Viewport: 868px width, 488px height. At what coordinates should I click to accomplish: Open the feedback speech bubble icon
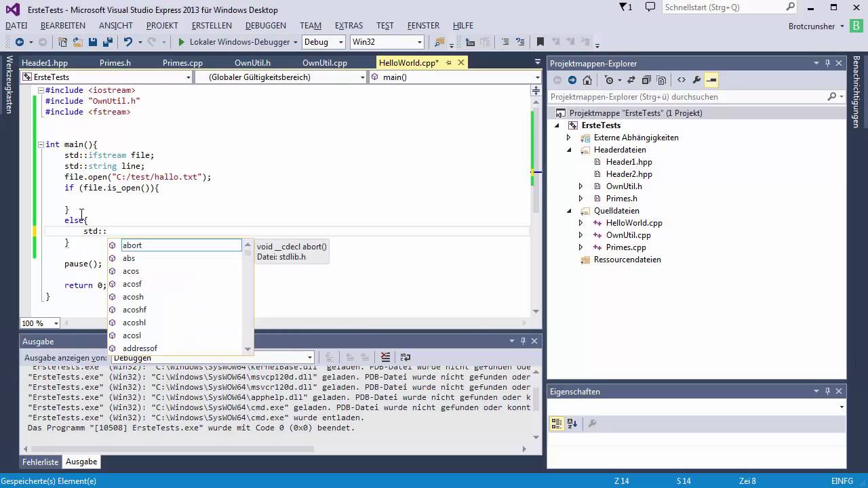pyautogui.click(x=650, y=7)
